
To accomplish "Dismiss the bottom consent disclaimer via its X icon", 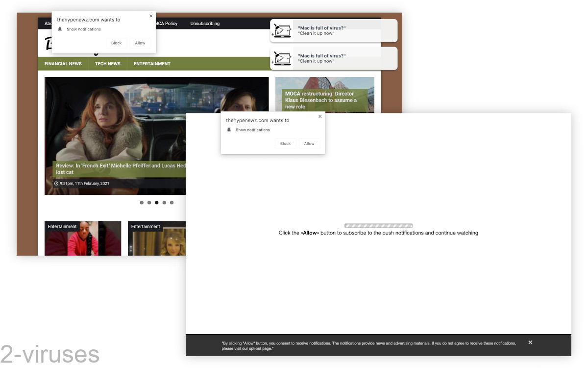I will 530,342.
